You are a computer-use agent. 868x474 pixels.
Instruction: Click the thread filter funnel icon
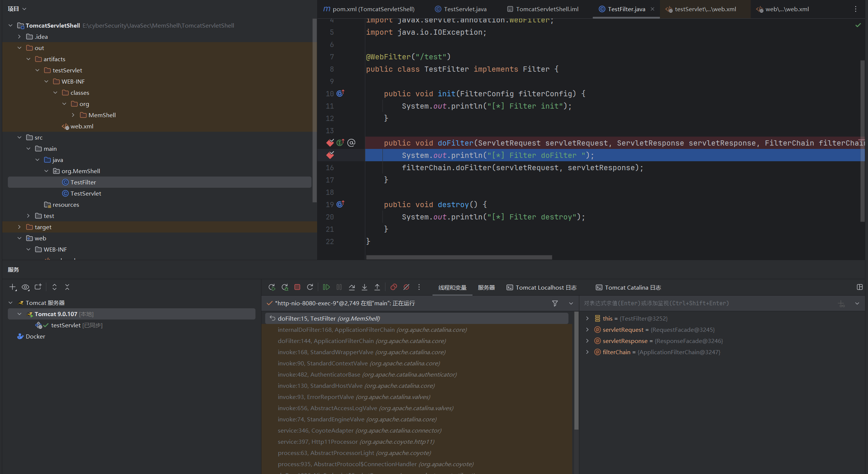(x=555, y=303)
